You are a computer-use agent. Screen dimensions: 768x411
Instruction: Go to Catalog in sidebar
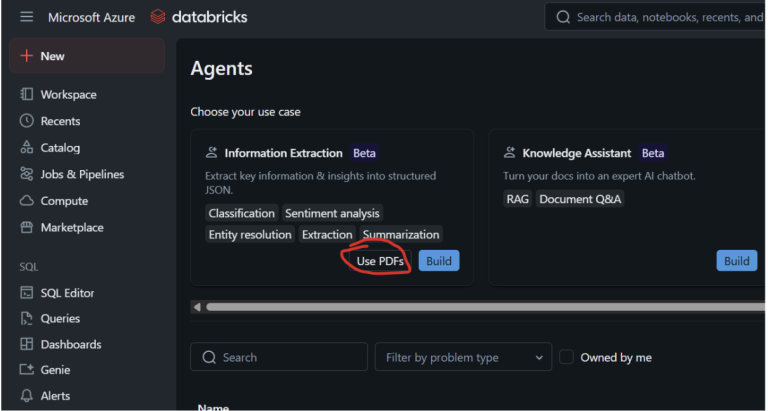(x=60, y=148)
